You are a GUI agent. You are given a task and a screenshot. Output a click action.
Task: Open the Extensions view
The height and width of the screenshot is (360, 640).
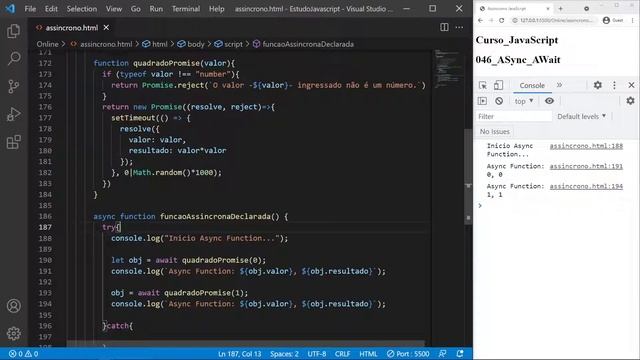click(x=13, y=142)
